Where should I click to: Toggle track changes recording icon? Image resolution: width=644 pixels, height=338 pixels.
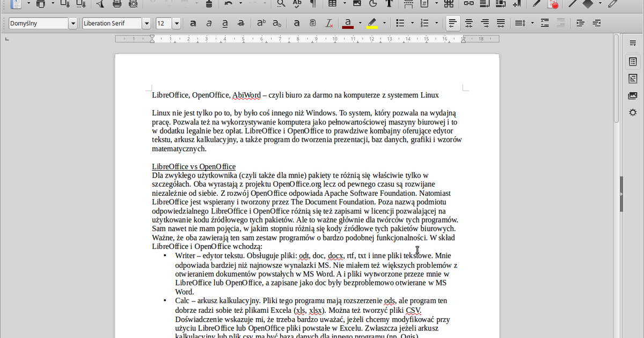point(552,4)
